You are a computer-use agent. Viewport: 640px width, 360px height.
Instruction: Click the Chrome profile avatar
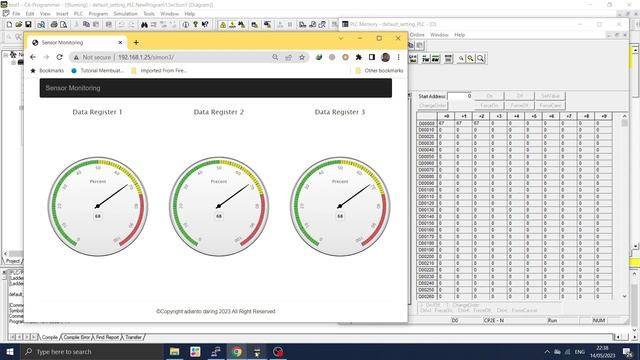coord(385,57)
